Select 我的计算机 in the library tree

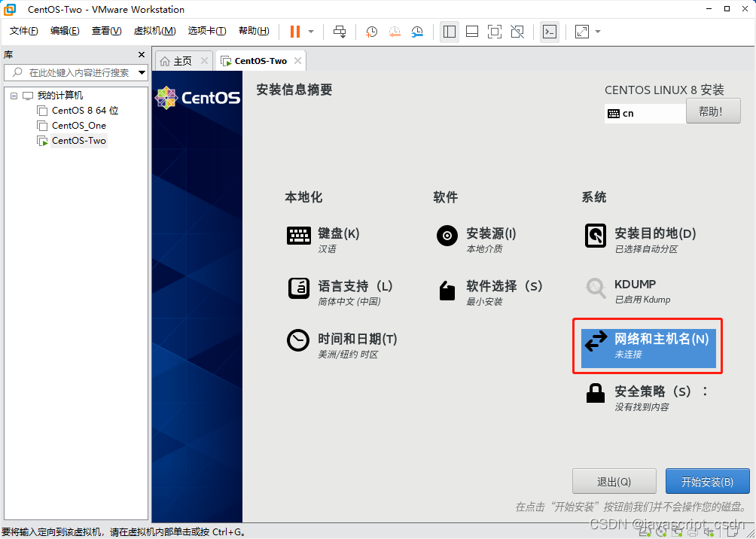[x=59, y=96]
